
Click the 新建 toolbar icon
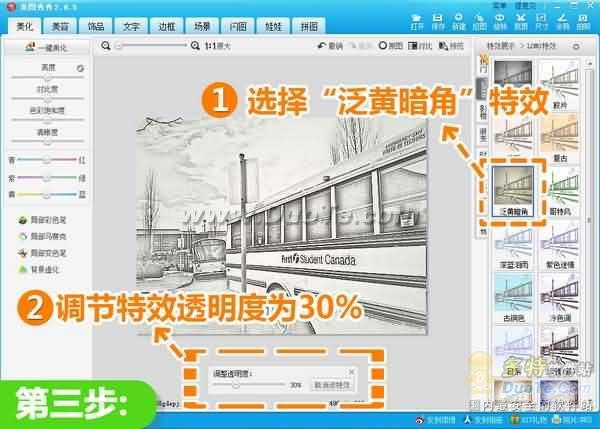click(458, 22)
